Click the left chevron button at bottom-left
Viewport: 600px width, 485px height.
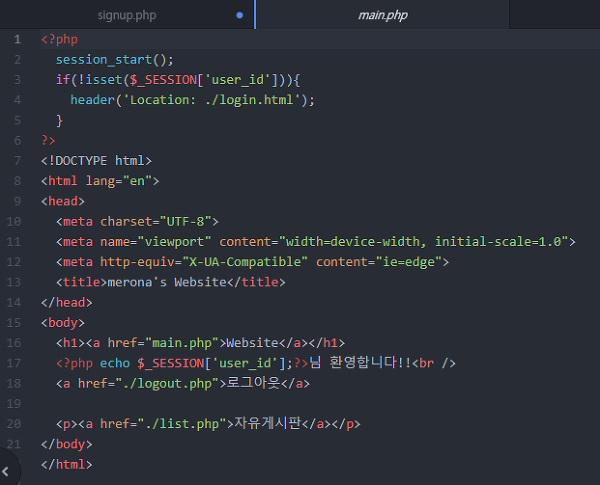click(5, 471)
